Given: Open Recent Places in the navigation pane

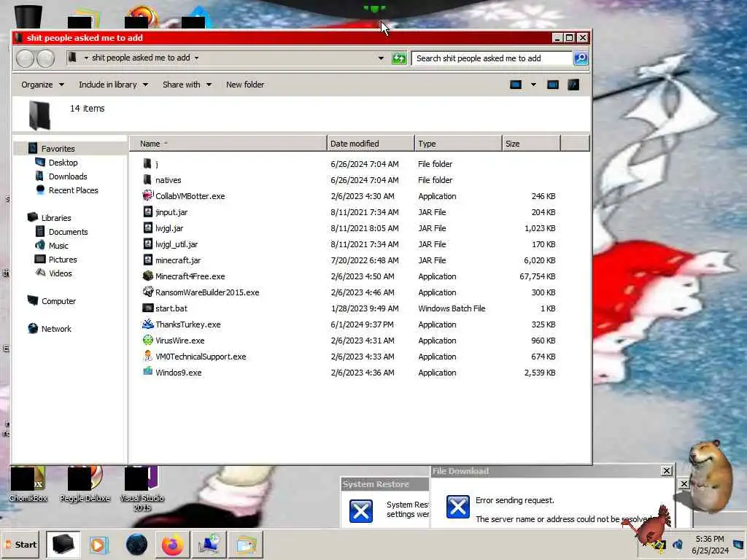Looking at the screenshot, I should [x=74, y=190].
